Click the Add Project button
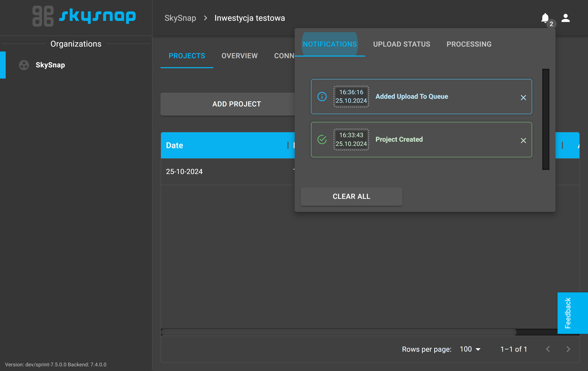 236,104
